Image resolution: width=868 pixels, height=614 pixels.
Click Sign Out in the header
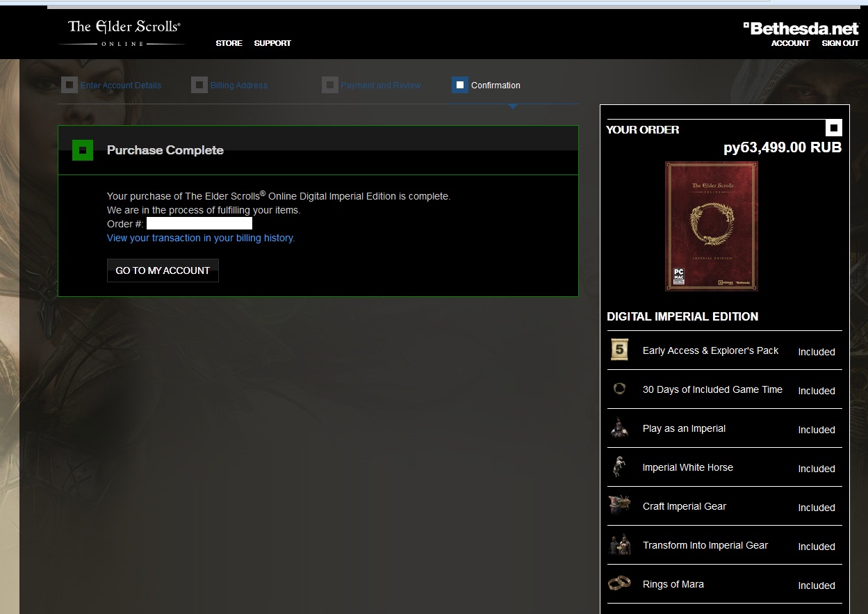click(840, 43)
